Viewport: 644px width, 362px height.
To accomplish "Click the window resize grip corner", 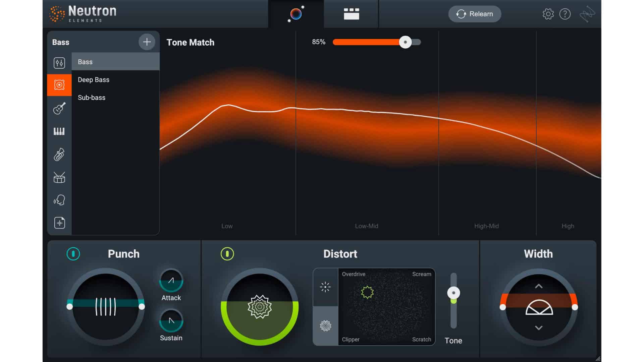I will [598, 359].
